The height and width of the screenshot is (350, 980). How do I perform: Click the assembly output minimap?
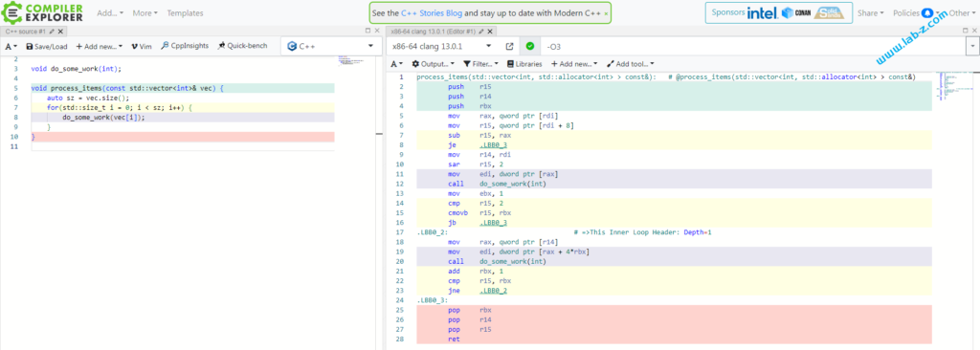[x=954, y=86]
